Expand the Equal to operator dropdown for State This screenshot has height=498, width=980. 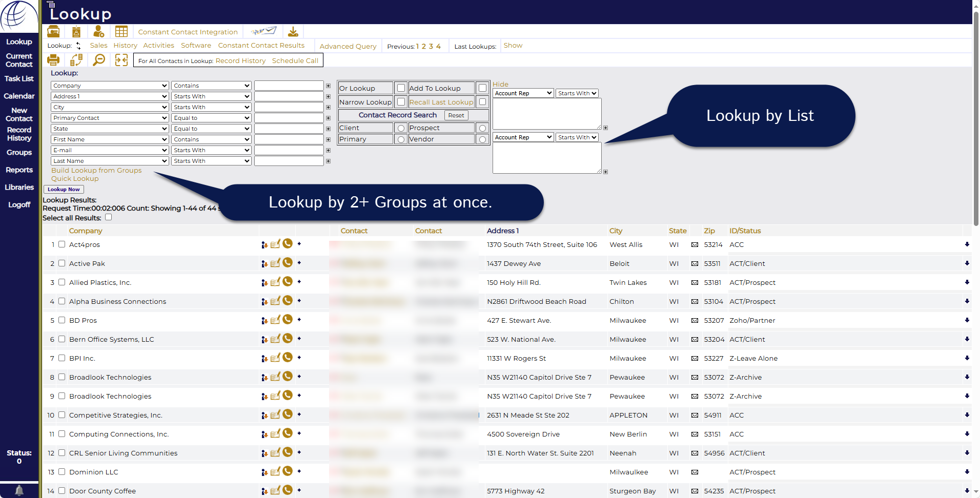tap(211, 129)
